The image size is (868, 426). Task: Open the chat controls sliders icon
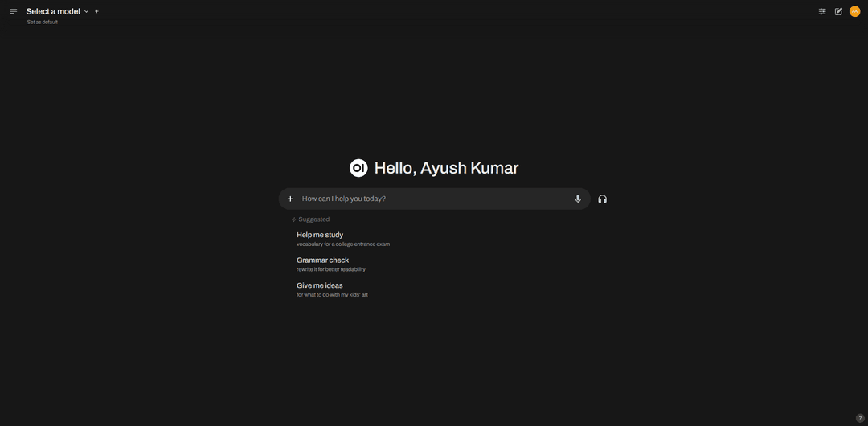[822, 11]
